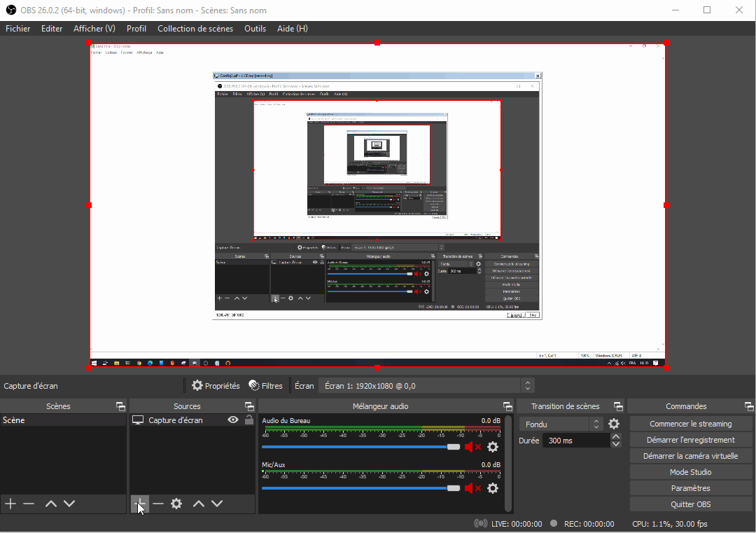Image resolution: width=756 pixels, height=533 pixels.
Task: Click Commencer le streaming
Action: [x=690, y=424]
